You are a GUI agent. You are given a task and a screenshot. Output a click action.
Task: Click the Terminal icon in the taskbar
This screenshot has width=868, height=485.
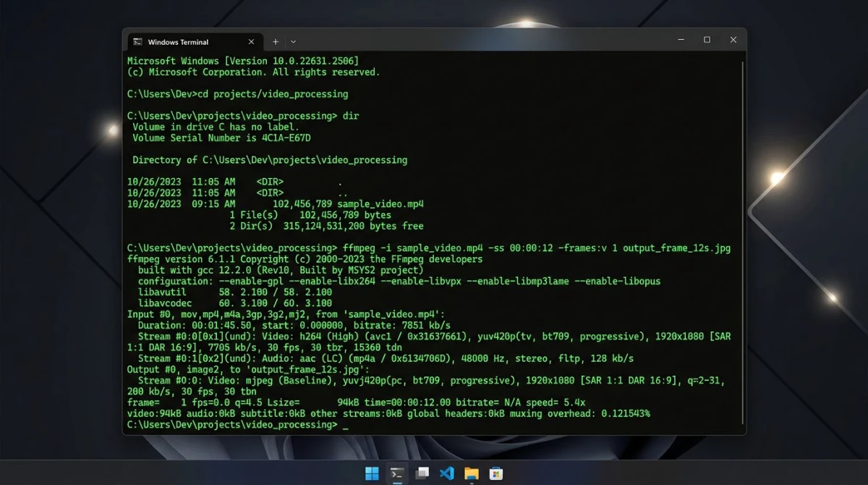tap(396, 473)
